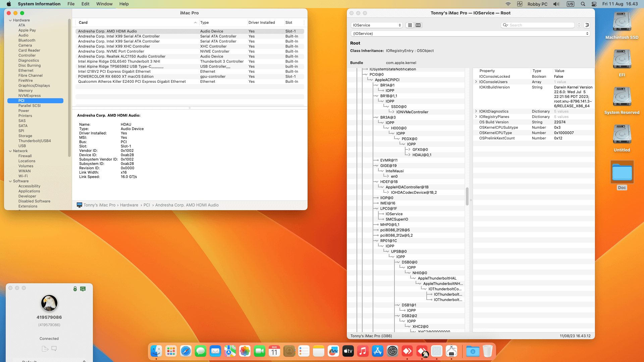Open Downloads folder in the Dock
Image resolution: width=644 pixels, height=362 pixels.
coord(473,351)
